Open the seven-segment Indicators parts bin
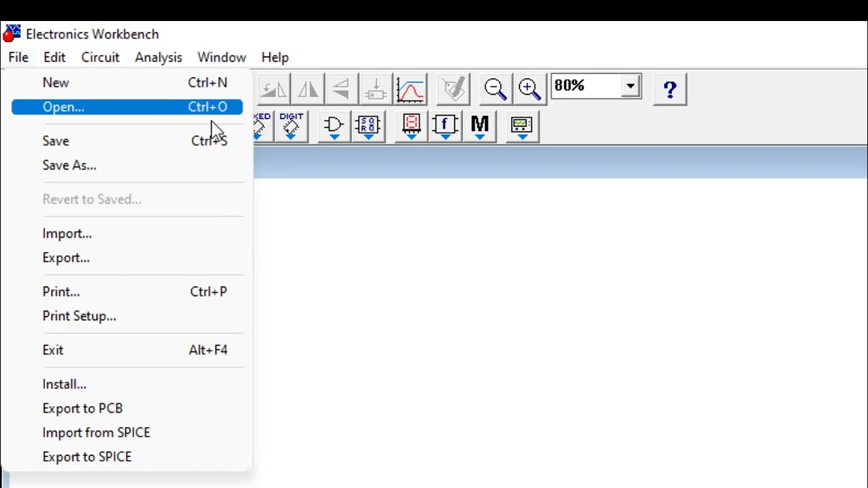 [411, 126]
